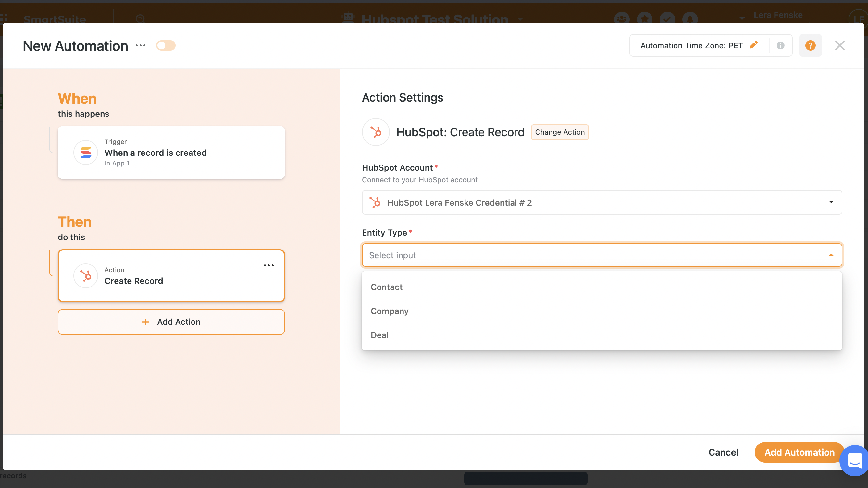The image size is (868, 488).
Task: Open the Create Record action ellipsis menu
Action: point(268,265)
